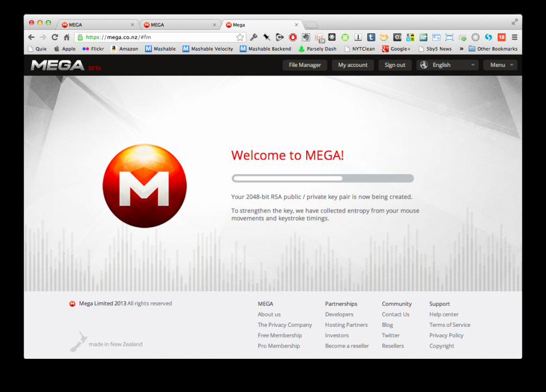Open the Hosting Partners footer link
Image resolution: width=546 pixels, height=392 pixels.
[x=346, y=325]
